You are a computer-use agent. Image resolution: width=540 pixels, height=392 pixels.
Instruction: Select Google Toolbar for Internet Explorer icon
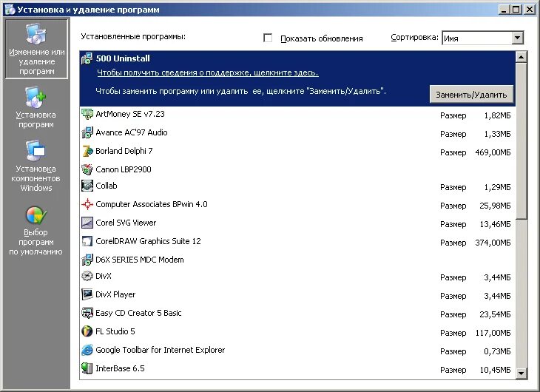[87, 350]
